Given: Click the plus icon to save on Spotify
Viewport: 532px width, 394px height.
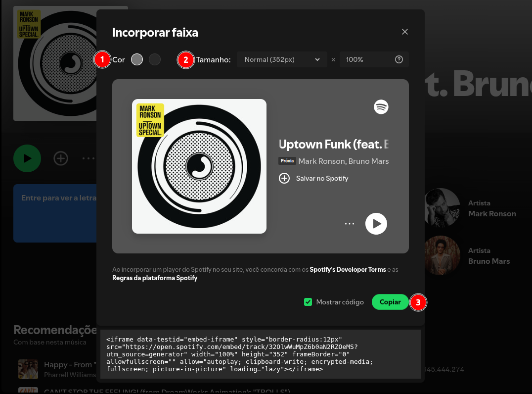Looking at the screenshot, I should pos(284,178).
